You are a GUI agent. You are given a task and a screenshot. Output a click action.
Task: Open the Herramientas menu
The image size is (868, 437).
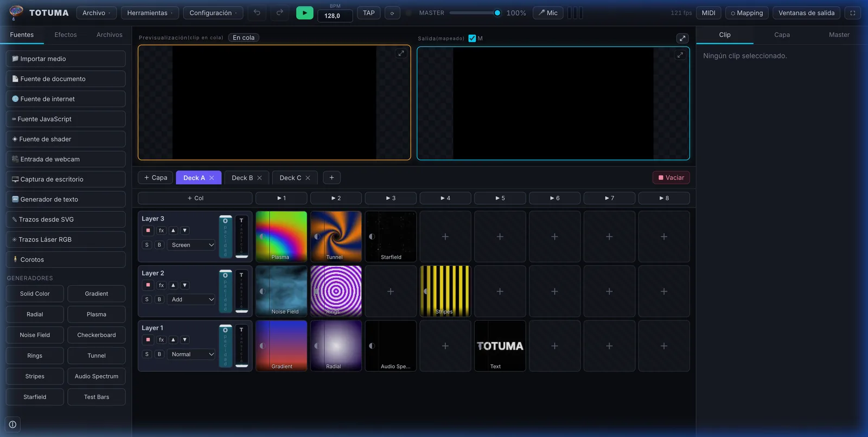(x=150, y=13)
